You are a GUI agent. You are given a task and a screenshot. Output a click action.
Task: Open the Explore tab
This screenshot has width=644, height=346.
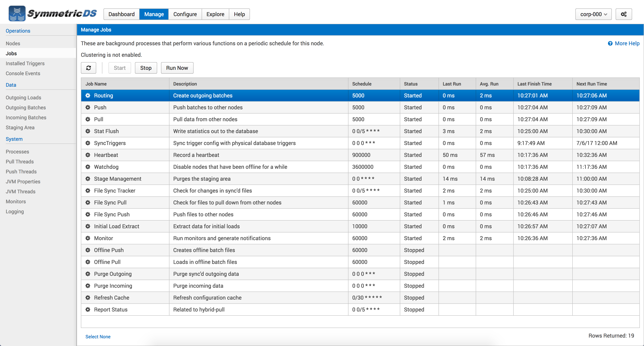pyautogui.click(x=215, y=14)
